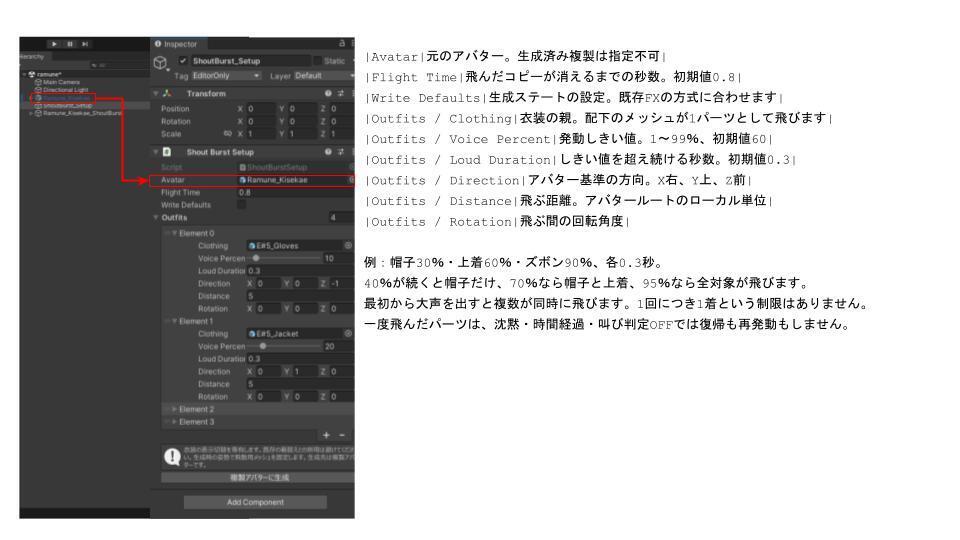This screenshot has width=960, height=540.
Task: Click the Add Component button
Action: 255,502
